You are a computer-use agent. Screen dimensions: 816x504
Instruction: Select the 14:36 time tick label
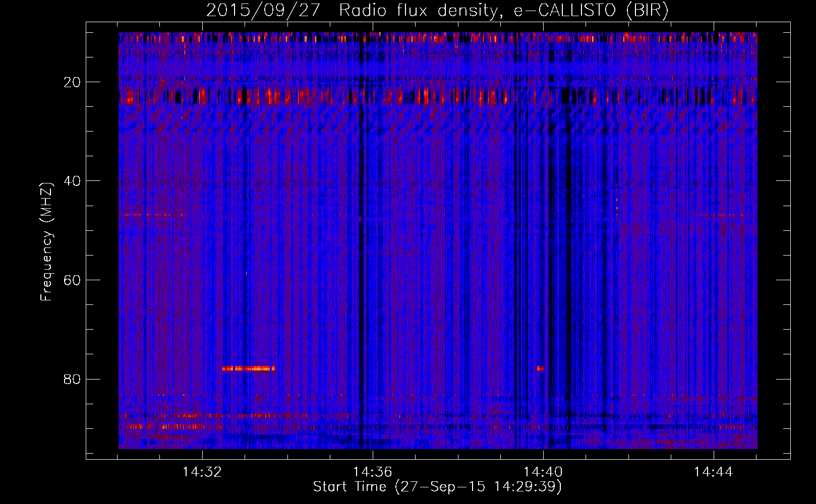click(x=373, y=472)
